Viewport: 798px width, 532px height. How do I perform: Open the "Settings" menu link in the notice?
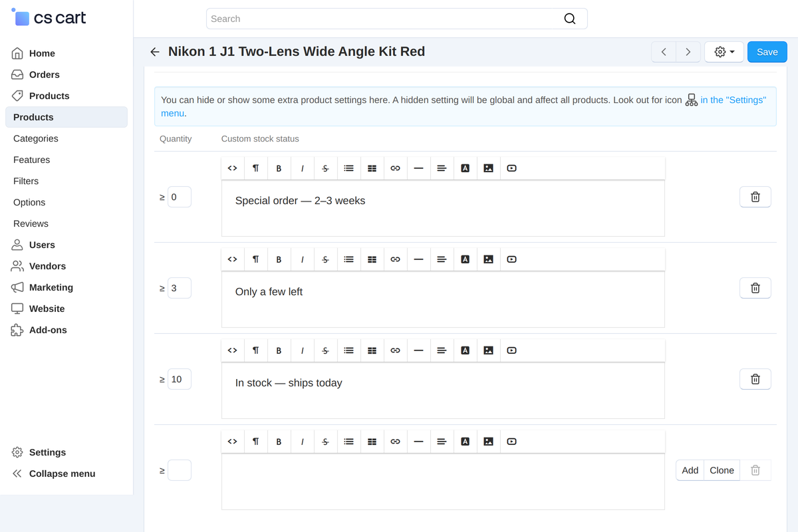[733, 100]
